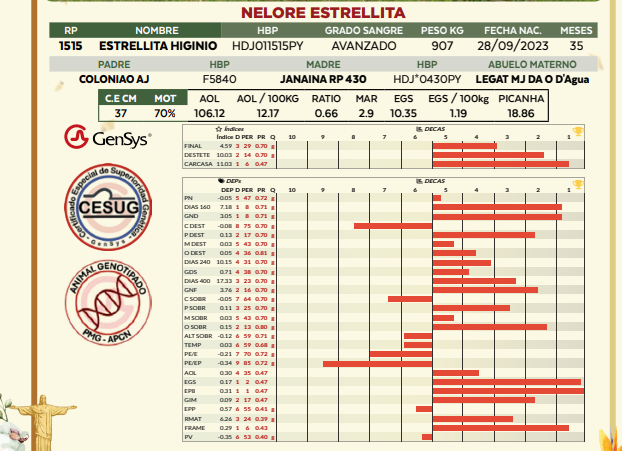622x451 pixels.
Task: Select the DIAS 160 DEP value 7.18
Action: [x=226, y=207]
